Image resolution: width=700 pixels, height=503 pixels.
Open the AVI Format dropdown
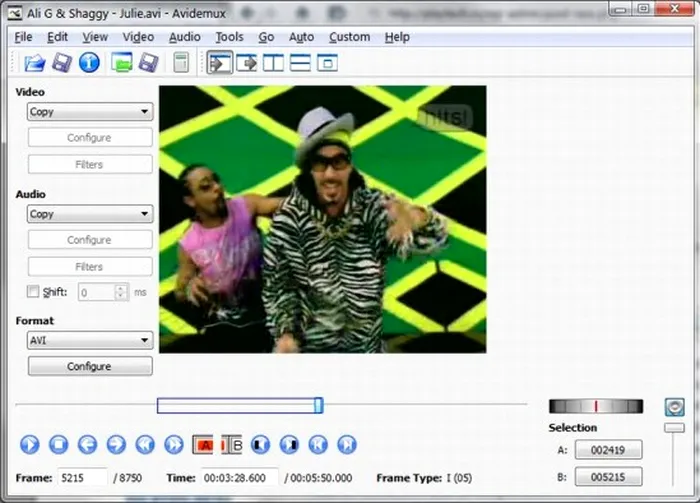point(90,340)
